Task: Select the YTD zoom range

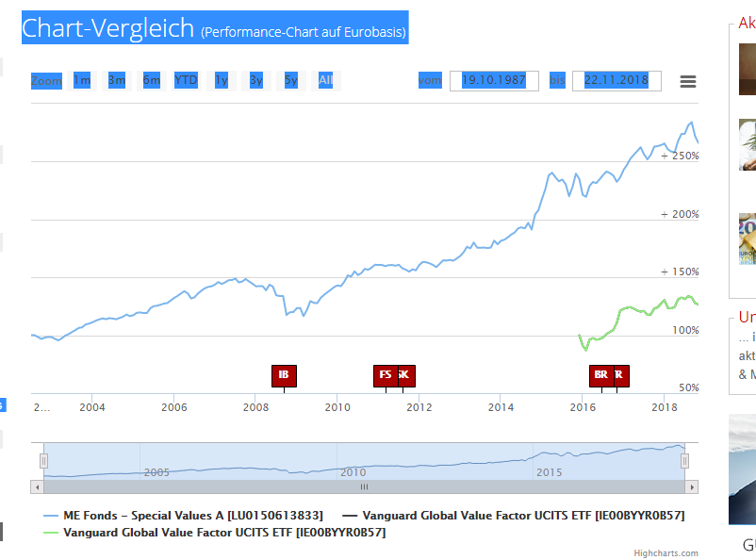Action: pos(186,80)
